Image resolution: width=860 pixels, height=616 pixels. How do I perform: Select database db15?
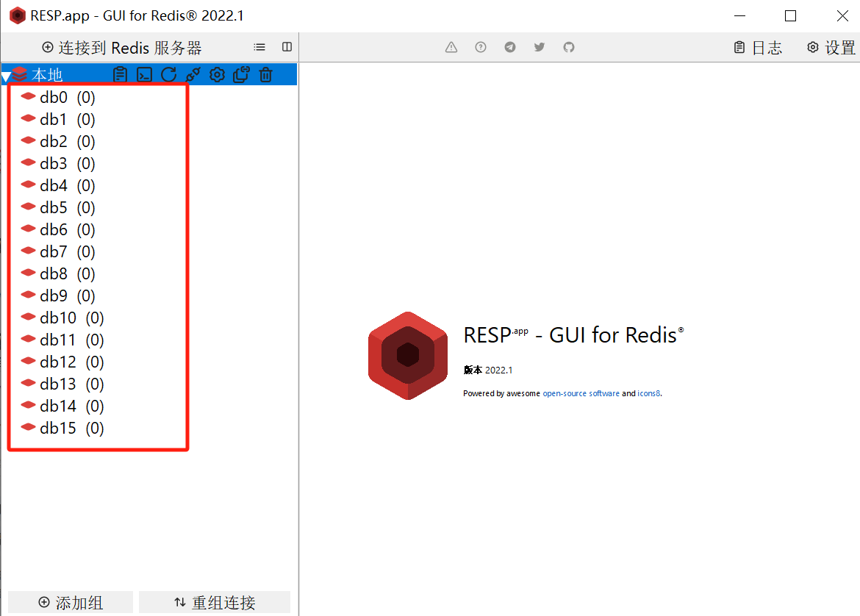point(62,428)
